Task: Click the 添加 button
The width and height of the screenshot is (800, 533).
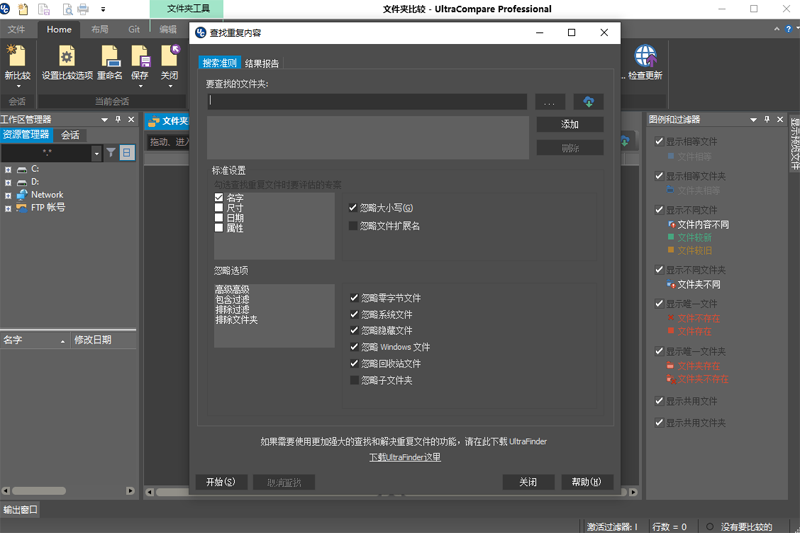Action: 570,124
